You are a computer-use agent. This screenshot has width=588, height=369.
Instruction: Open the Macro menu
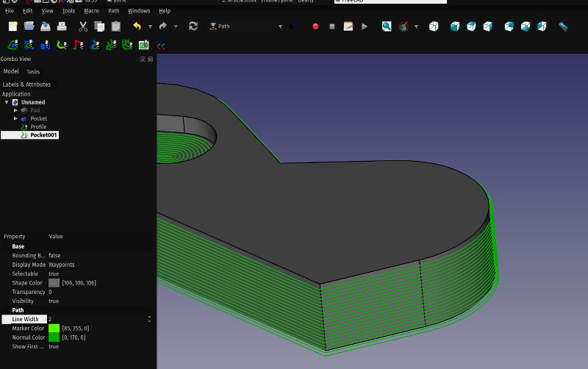click(91, 11)
